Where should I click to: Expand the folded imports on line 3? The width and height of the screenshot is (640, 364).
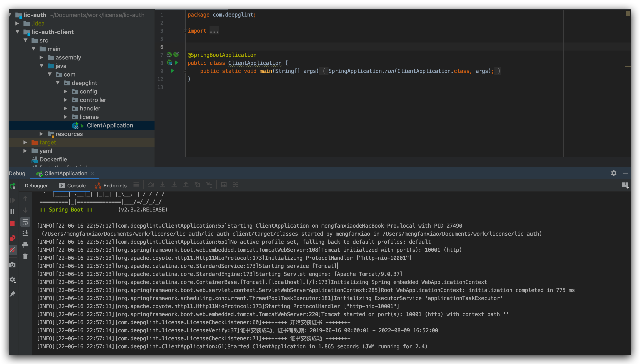tap(186, 31)
